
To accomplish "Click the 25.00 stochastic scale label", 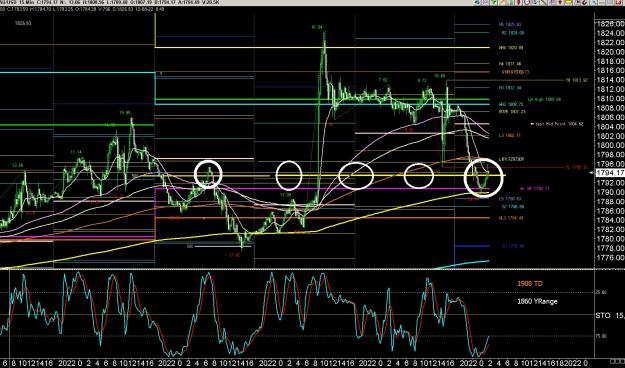I will [x=601, y=293].
